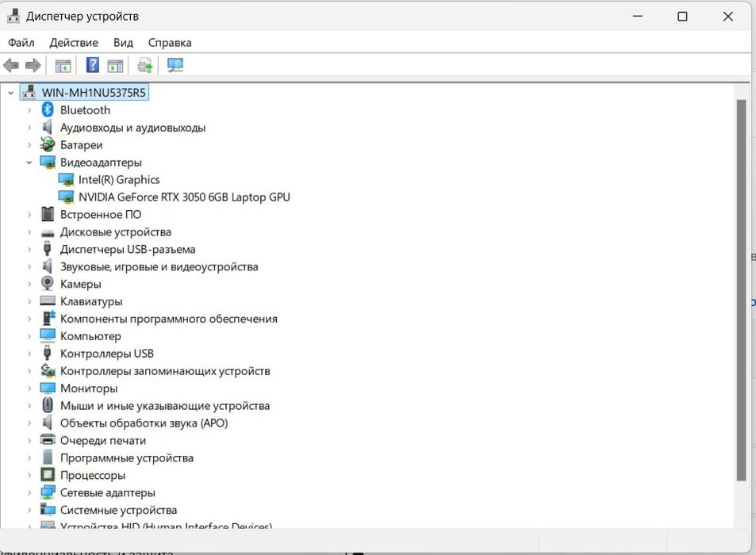Click the Батареи battery icon
The image size is (756, 555).
(x=48, y=144)
